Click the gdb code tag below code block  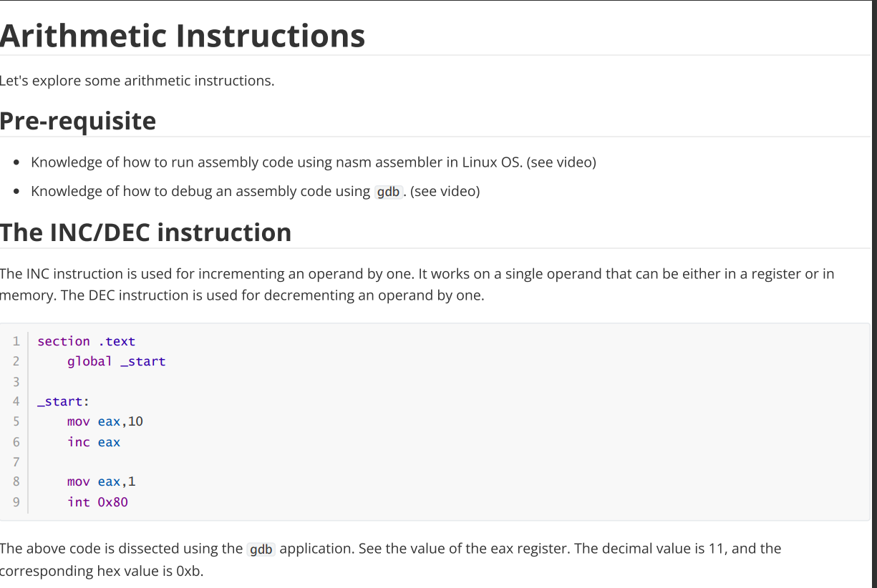[261, 549]
